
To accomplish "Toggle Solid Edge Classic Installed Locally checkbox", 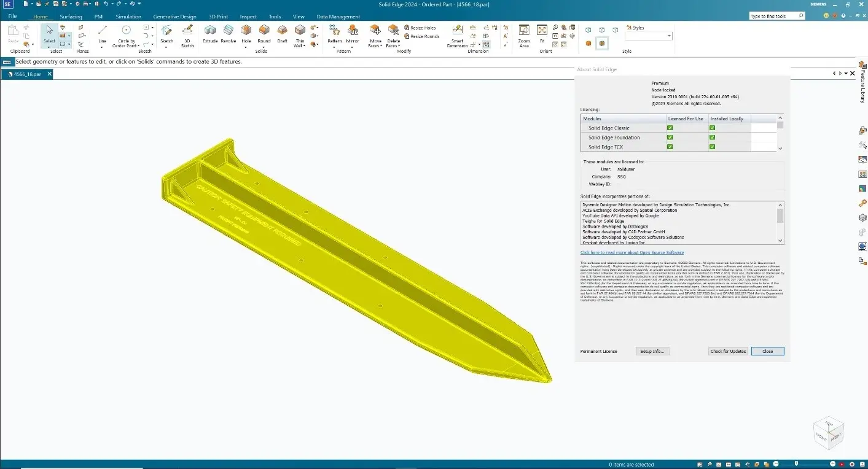I will coord(712,128).
